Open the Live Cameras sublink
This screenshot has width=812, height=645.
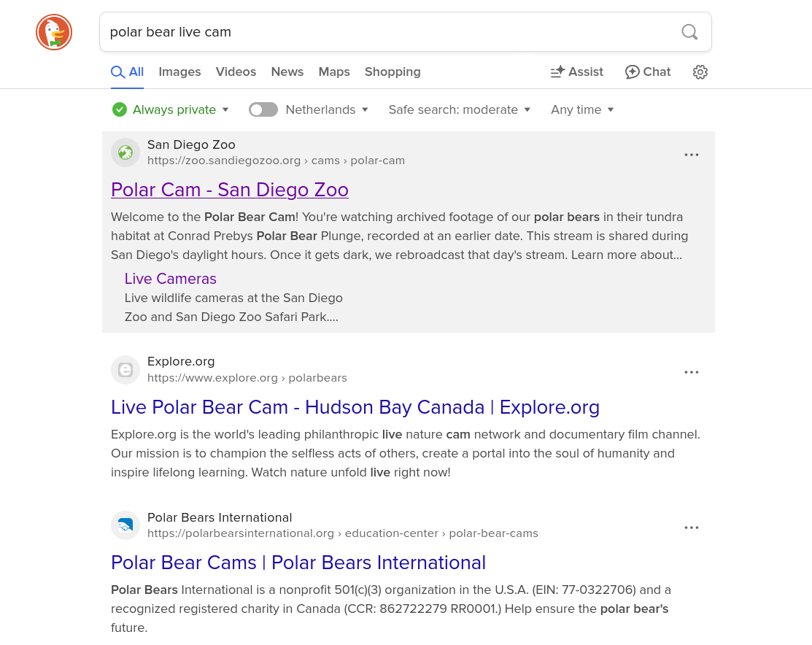coord(171,279)
